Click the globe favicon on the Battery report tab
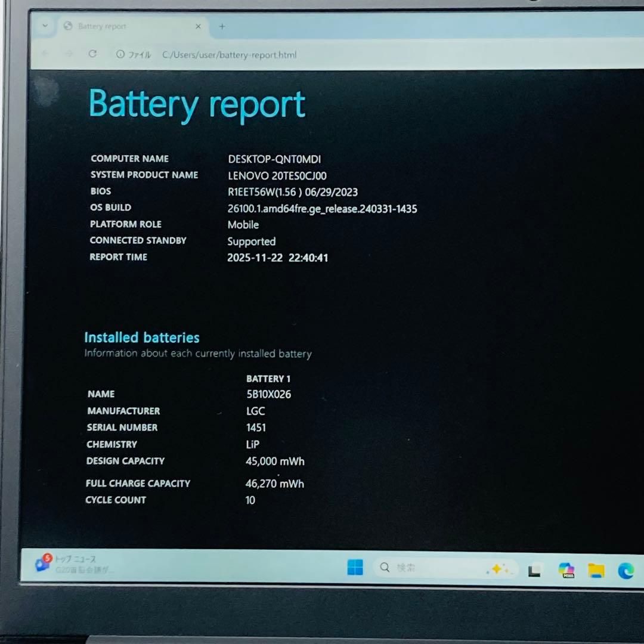 [67, 26]
